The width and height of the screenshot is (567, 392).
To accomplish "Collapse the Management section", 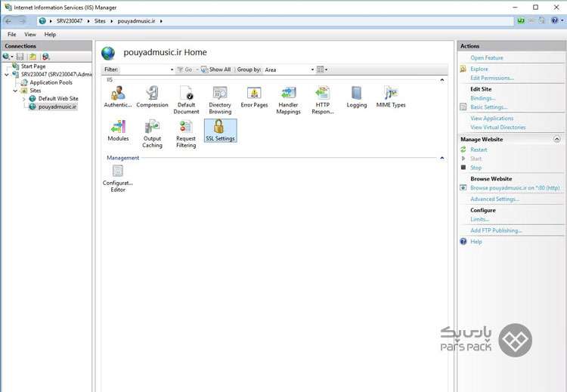I will coord(442,158).
